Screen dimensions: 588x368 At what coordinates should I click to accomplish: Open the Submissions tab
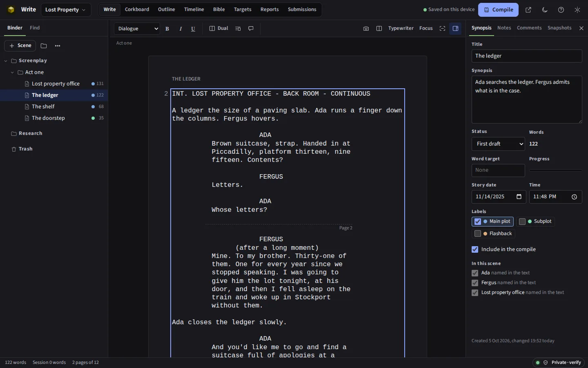[x=302, y=9]
